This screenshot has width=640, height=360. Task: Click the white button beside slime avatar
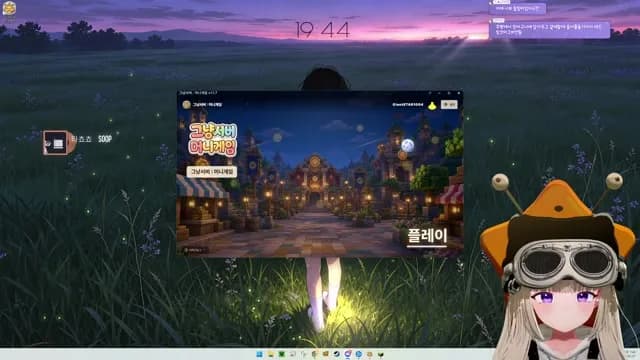[x=449, y=104]
